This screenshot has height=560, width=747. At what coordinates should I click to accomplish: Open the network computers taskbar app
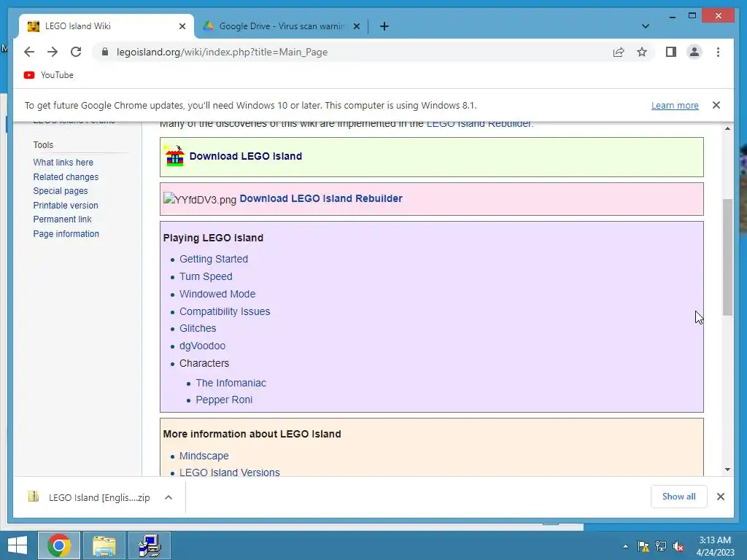tap(150, 545)
